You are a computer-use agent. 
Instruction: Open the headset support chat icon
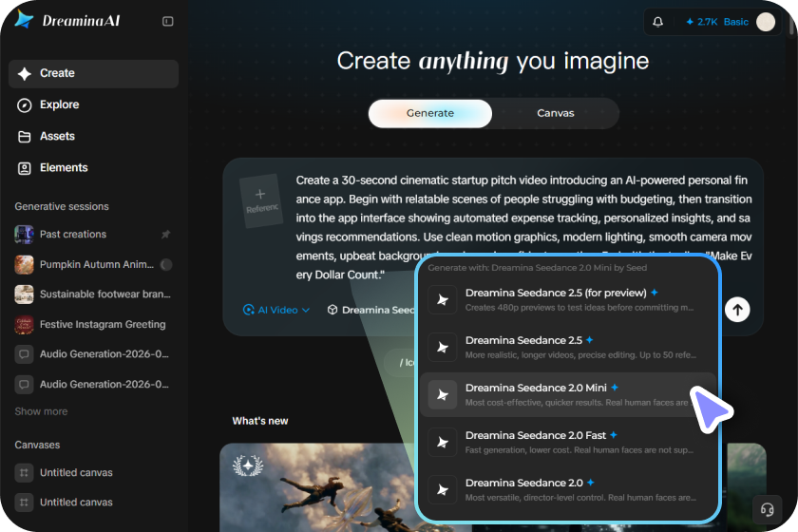[767, 509]
